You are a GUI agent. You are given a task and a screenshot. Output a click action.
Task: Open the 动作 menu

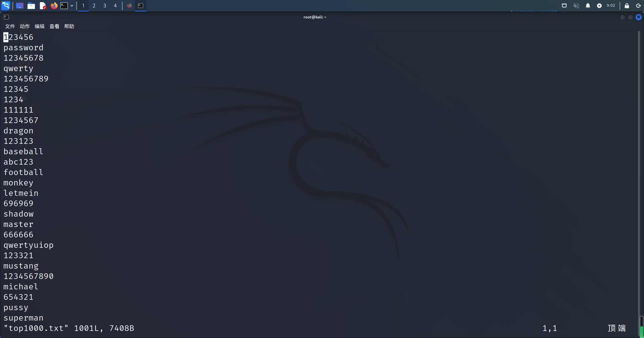[24, 26]
